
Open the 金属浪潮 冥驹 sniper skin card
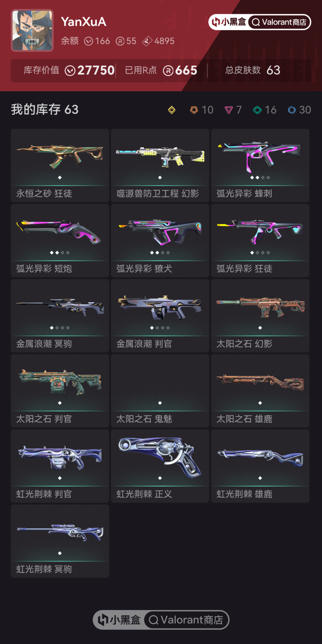click(x=60, y=316)
